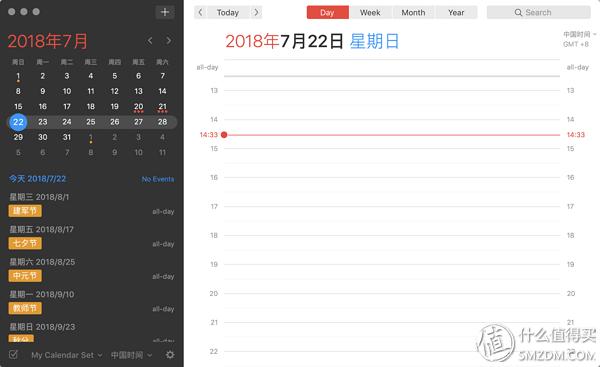Open My Calendar Set dropdown
The image size is (600, 367).
pos(67,355)
